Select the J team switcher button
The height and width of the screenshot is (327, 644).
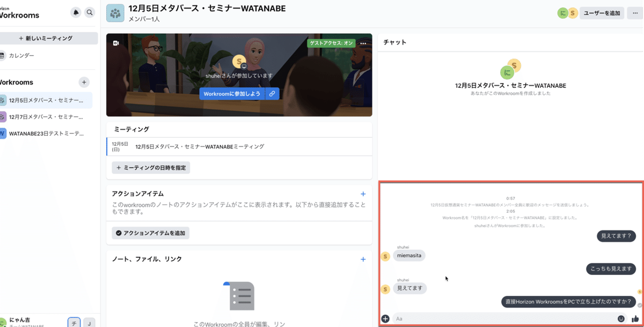(90, 323)
